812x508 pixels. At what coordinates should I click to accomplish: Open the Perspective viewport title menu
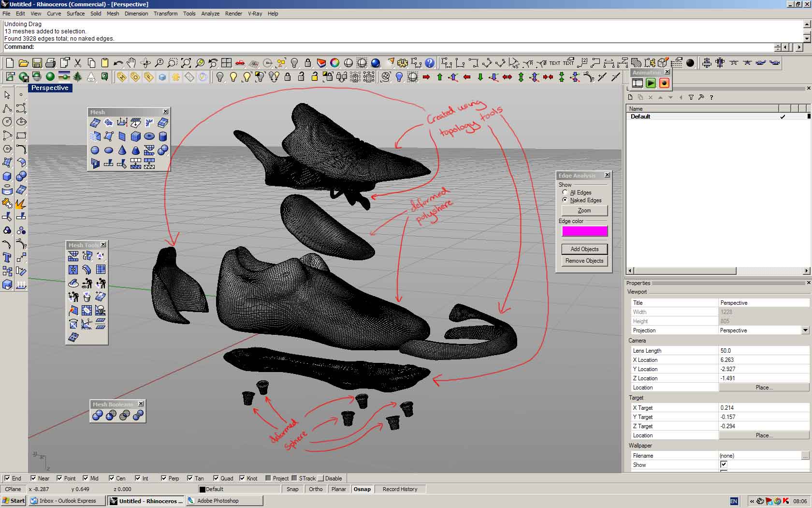pos(50,88)
